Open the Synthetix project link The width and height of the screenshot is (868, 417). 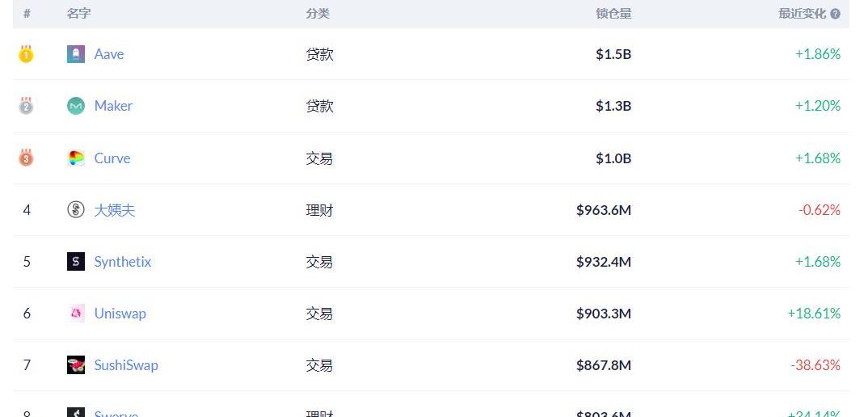tap(123, 261)
